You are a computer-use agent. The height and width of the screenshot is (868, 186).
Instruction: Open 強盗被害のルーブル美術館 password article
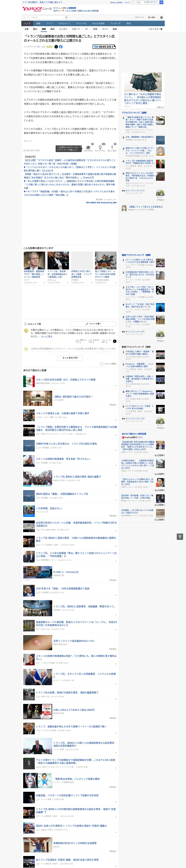coord(76,623)
